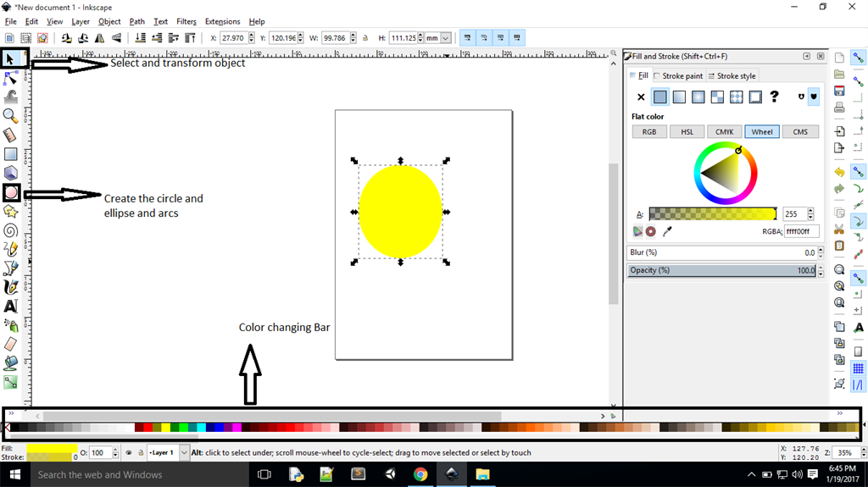This screenshot has width=868, height=487.
Task: Choose the Rectangle tool in toolbox
Action: pos(10,154)
